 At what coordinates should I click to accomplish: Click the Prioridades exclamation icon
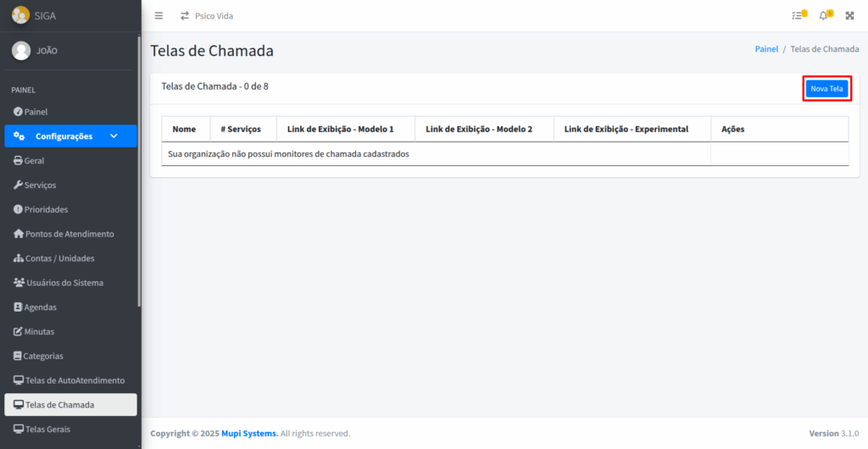tap(18, 209)
